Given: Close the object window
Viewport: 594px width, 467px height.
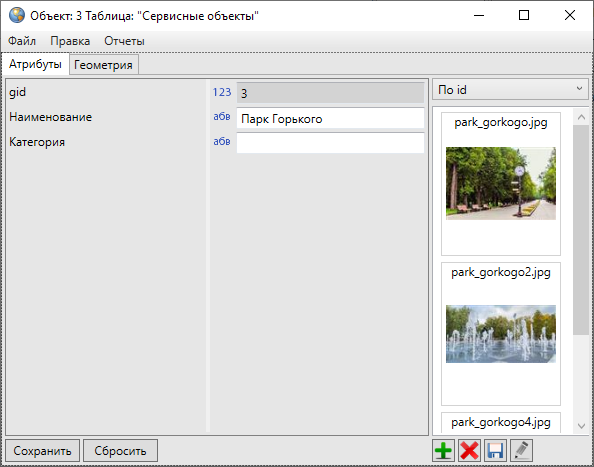Looking at the screenshot, I should (570, 16).
